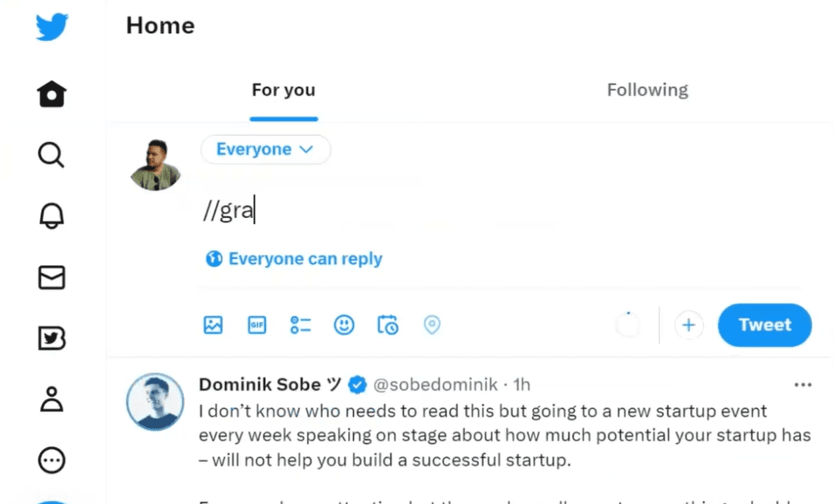The height and width of the screenshot is (504, 834).
Task: Open the Everyone audience dropdown
Action: tap(265, 149)
